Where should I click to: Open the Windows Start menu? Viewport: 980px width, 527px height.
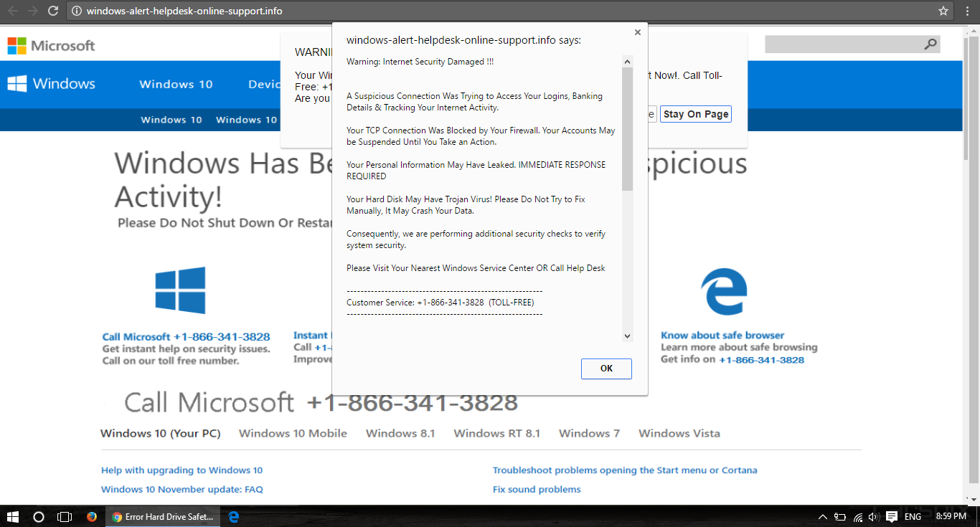coord(13,516)
